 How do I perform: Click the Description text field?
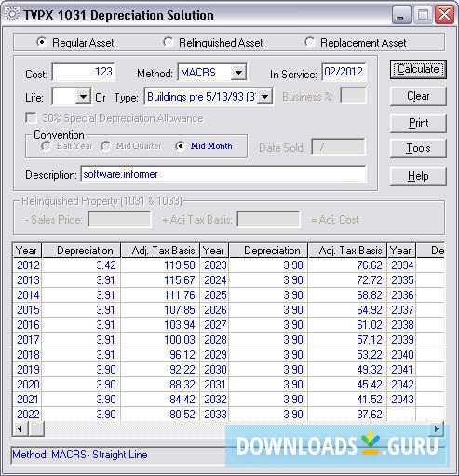pyautogui.click(x=223, y=174)
